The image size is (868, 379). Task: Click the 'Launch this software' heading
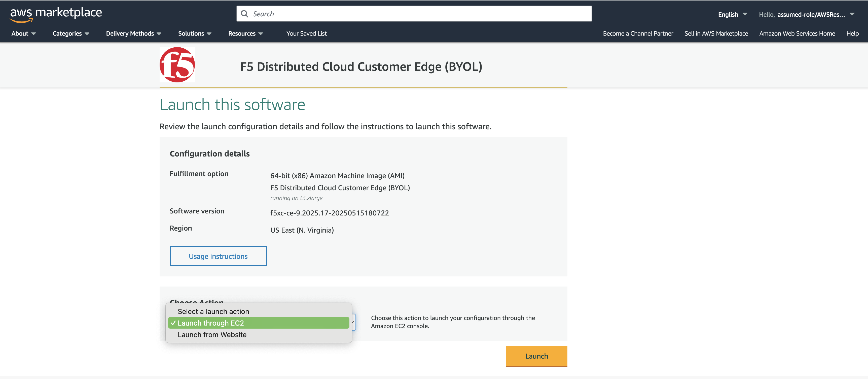coord(232,105)
